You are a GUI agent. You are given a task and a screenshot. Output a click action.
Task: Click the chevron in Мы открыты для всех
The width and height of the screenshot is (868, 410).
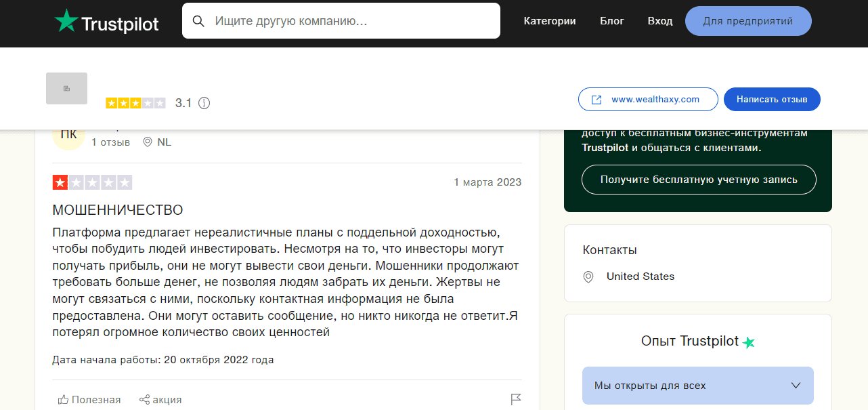pyautogui.click(x=796, y=386)
